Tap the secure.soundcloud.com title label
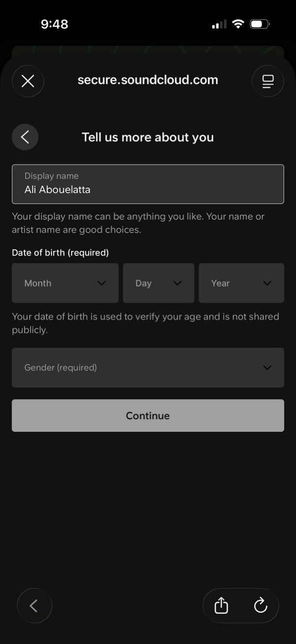The width and height of the screenshot is (296, 644). pyautogui.click(x=148, y=80)
